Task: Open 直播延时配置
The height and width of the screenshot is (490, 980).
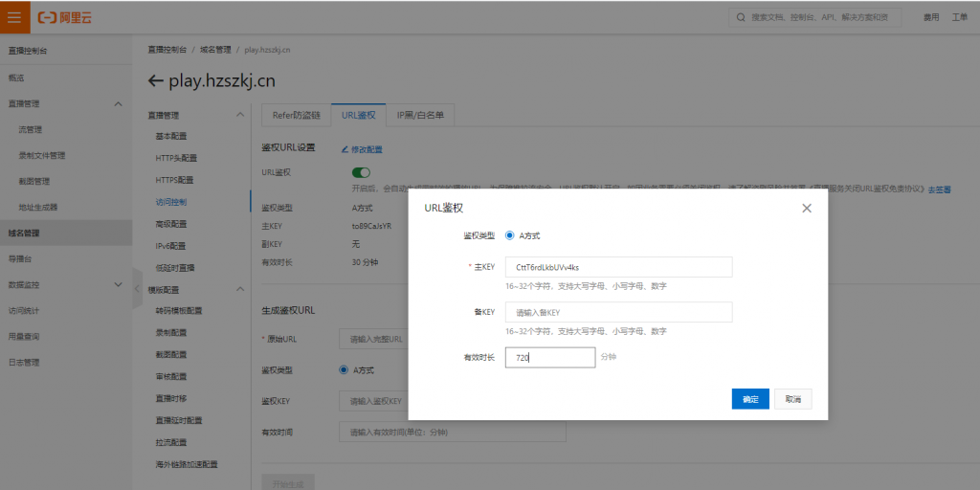Action: [x=179, y=421]
